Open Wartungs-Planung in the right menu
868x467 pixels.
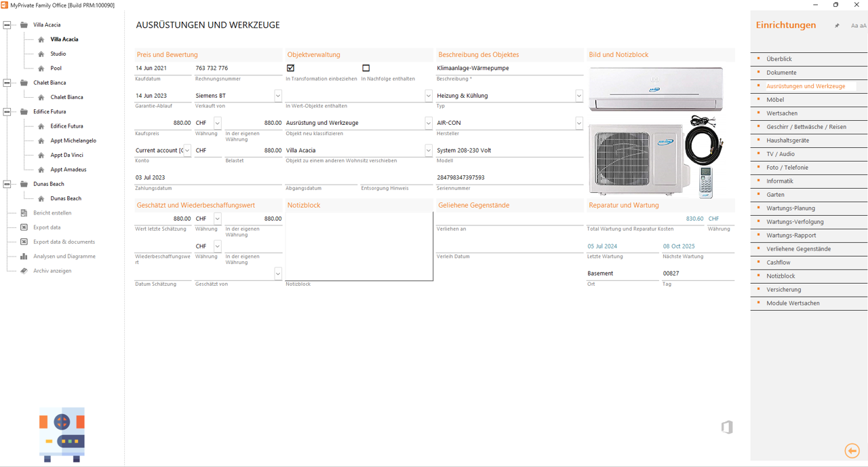pos(791,208)
